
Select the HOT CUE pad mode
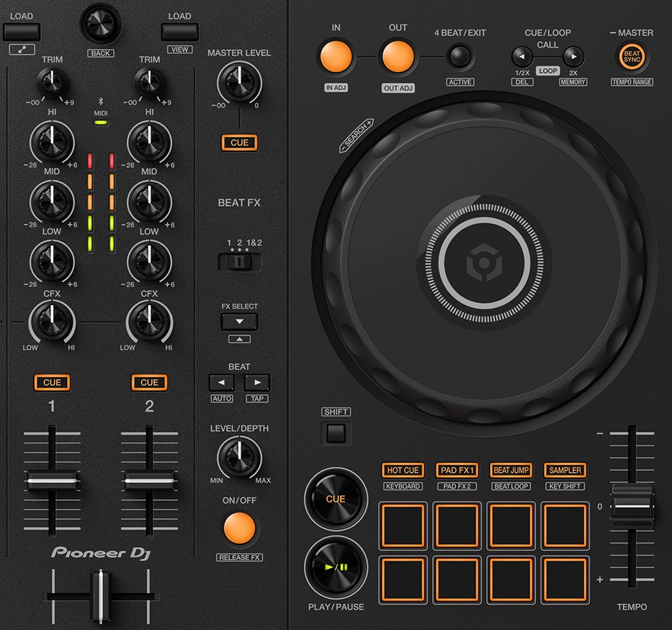pyautogui.click(x=403, y=471)
